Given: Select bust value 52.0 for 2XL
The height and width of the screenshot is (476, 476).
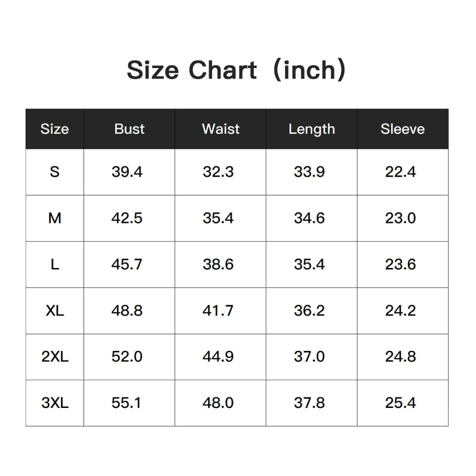Looking at the screenshot, I should [x=127, y=357].
